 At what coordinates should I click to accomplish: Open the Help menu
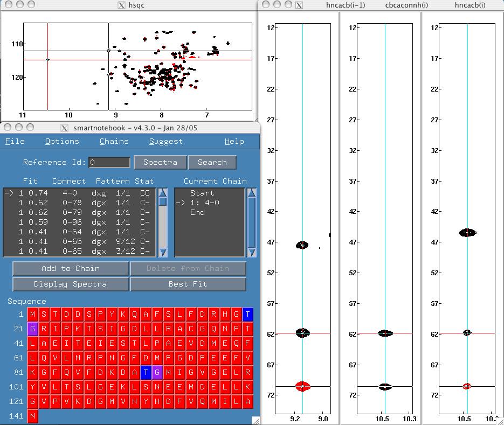pyautogui.click(x=234, y=141)
